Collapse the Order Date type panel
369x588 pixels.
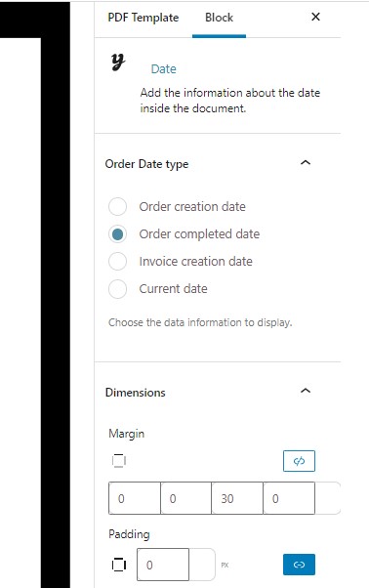coord(306,163)
